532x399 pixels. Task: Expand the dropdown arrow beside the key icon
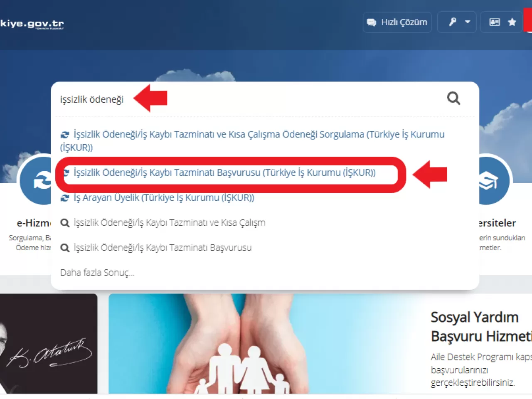(468, 22)
